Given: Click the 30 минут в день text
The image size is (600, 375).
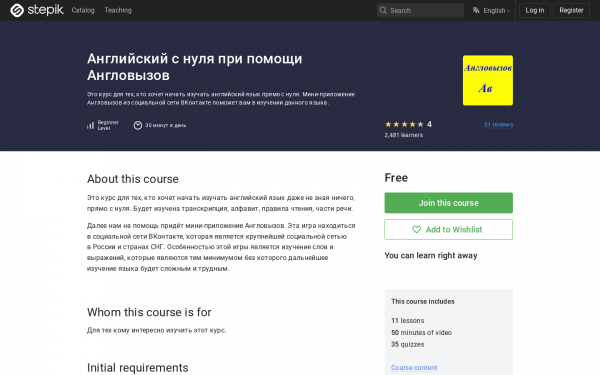Looking at the screenshot, I should click(x=165, y=125).
